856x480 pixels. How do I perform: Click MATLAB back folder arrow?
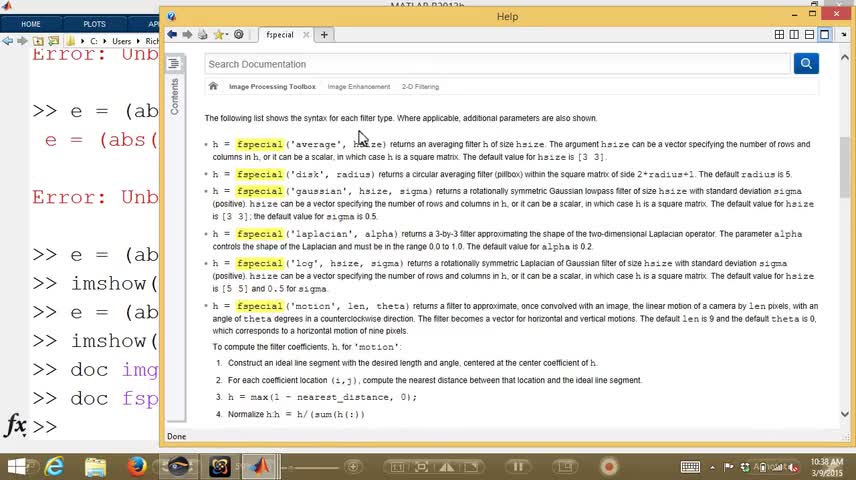[x=8, y=41]
